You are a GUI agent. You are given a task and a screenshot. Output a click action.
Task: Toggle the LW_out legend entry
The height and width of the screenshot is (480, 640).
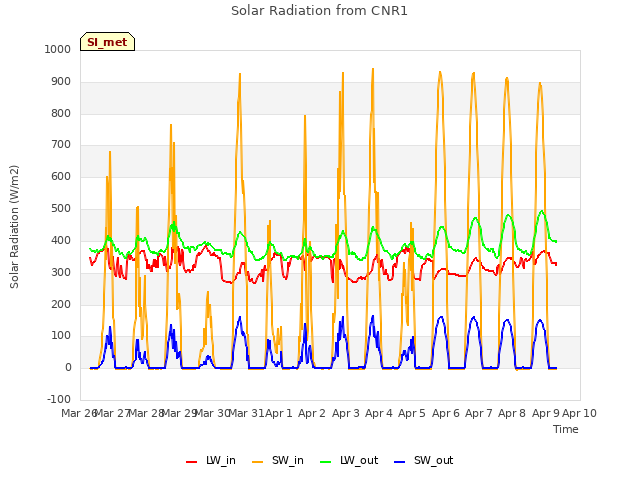349,460
